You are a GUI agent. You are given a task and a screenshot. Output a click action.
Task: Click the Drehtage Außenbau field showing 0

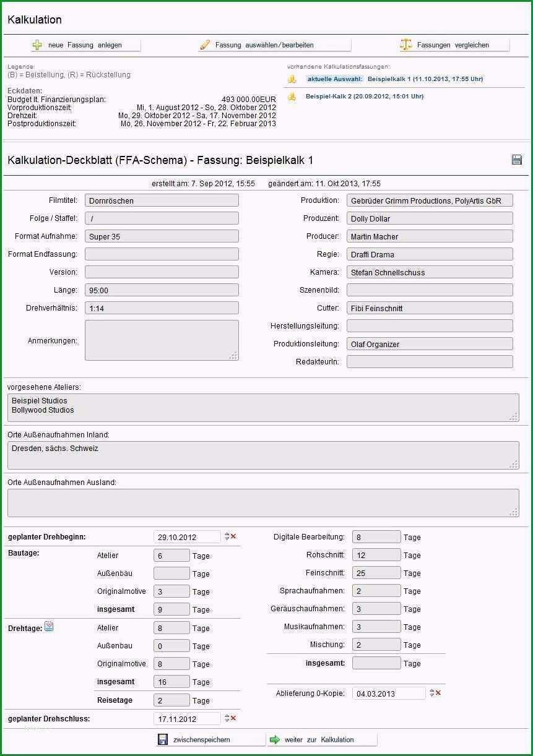coord(171,646)
